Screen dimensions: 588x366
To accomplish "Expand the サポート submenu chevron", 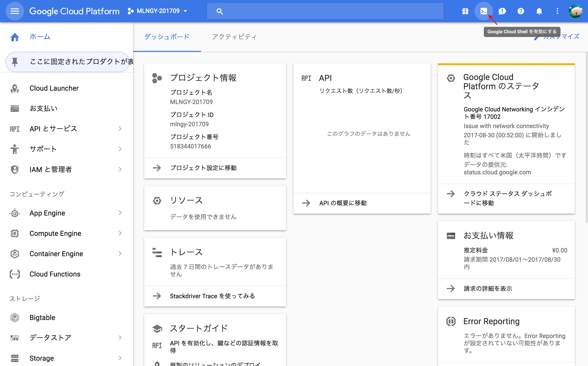I will point(120,149).
